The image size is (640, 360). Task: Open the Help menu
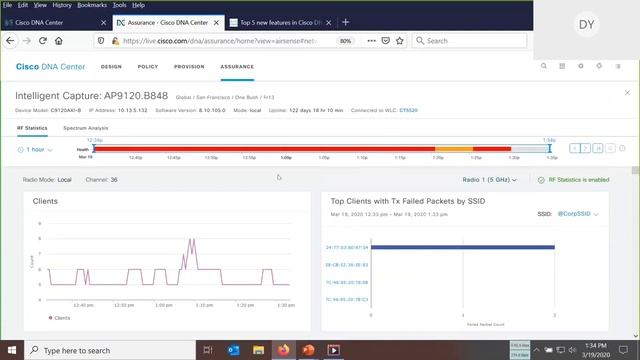point(138,5)
